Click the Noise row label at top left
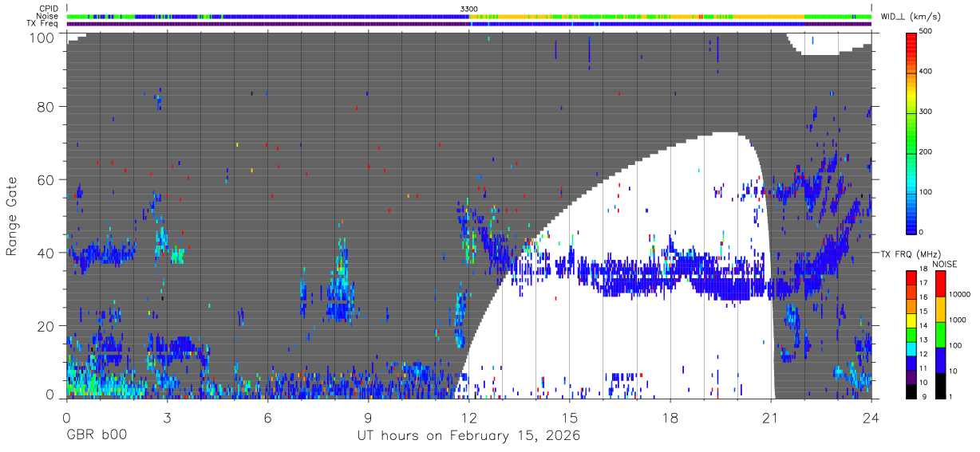The image size is (980, 452). [x=48, y=16]
